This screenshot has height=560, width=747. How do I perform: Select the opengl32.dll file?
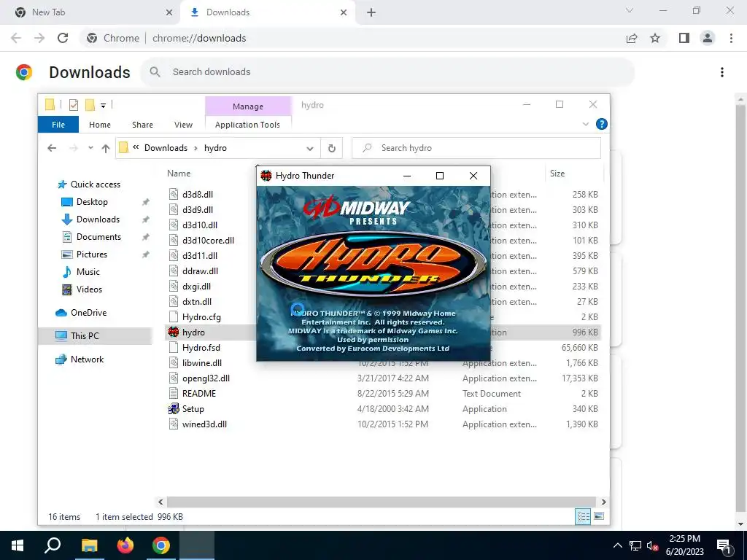click(206, 378)
